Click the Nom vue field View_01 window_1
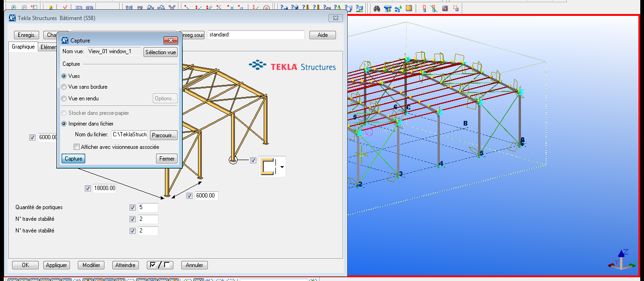The width and height of the screenshot is (644, 281). point(114,52)
